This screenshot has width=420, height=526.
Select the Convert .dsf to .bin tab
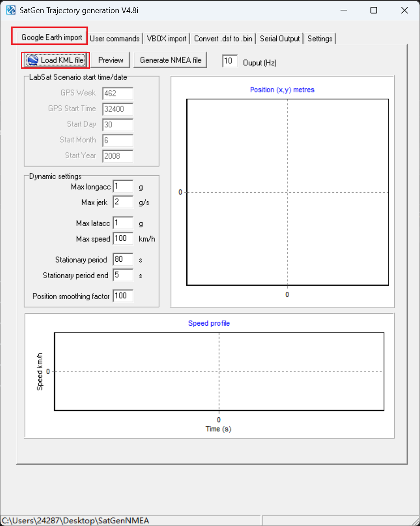[223, 38]
